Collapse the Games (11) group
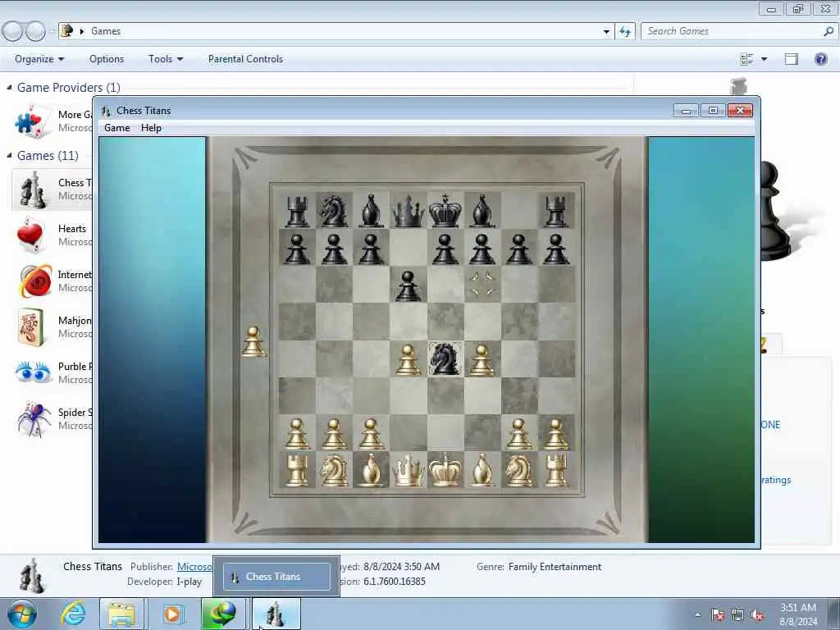This screenshot has height=630, width=840. click(x=9, y=155)
